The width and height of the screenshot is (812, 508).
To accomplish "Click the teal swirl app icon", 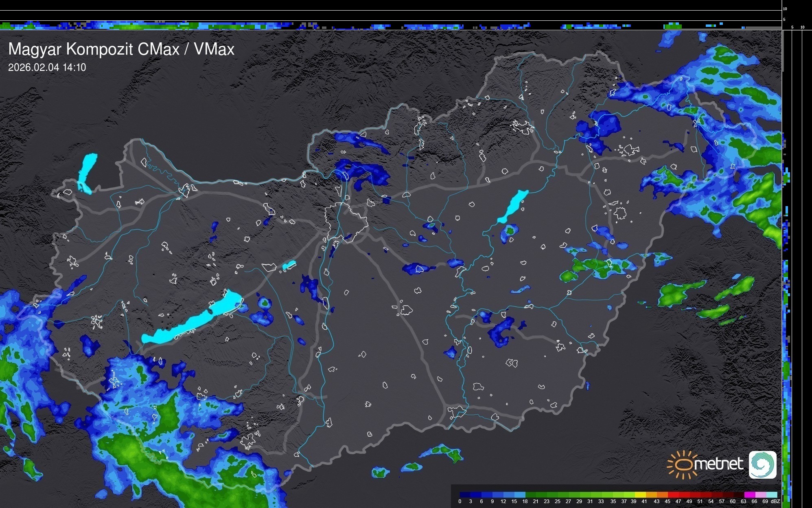I will [762, 464].
